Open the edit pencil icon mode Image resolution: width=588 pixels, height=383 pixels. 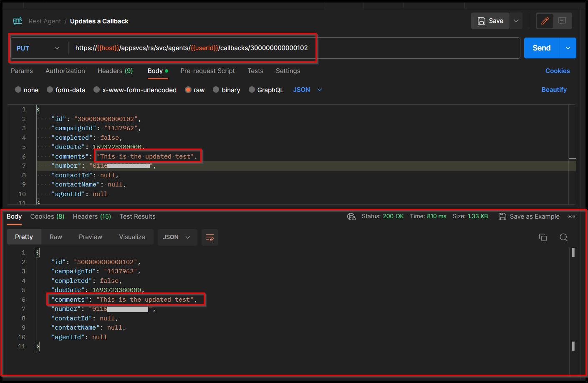[x=545, y=21]
